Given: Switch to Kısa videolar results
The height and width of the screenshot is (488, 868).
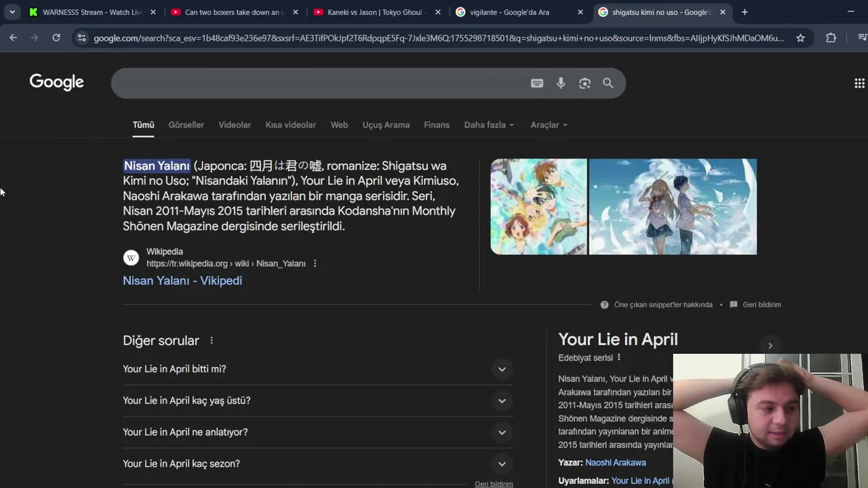Looking at the screenshot, I should (290, 125).
